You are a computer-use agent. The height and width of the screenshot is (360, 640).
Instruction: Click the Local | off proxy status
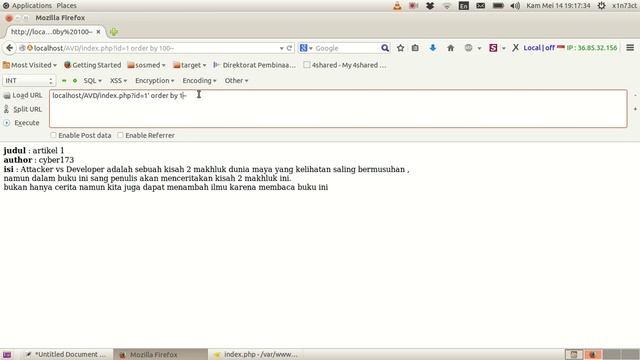click(539, 48)
